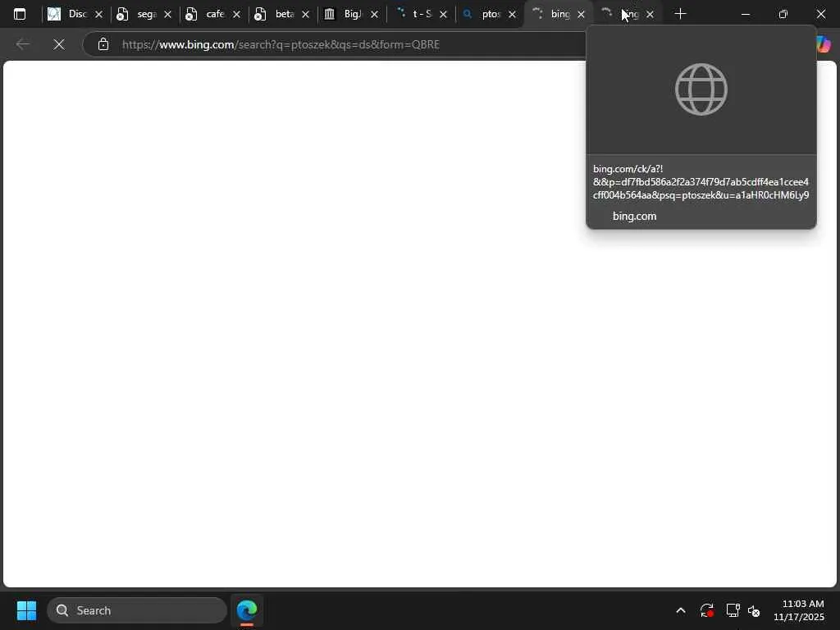Image resolution: width=840 pixels, height=630 pixels.
Task: Close the beta tab
Action: 305,15
